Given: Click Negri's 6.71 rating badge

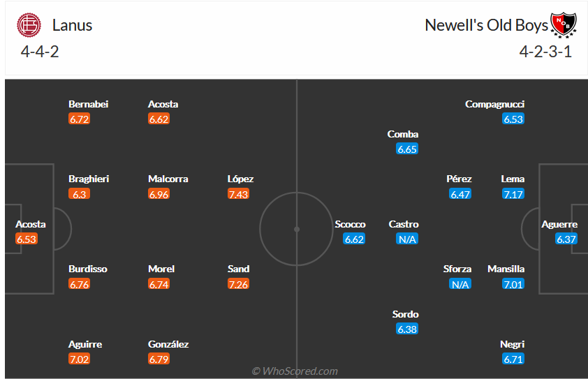Looking at the screenshot, I should coord(513,359).
